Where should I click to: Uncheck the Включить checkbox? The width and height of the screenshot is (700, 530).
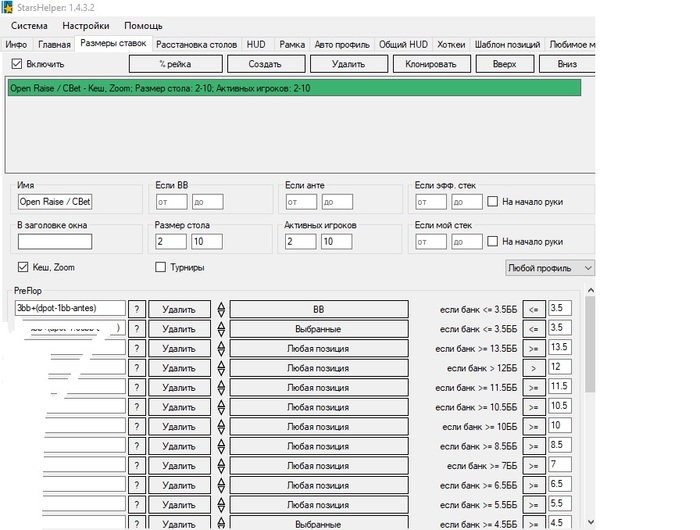[16, 63]
